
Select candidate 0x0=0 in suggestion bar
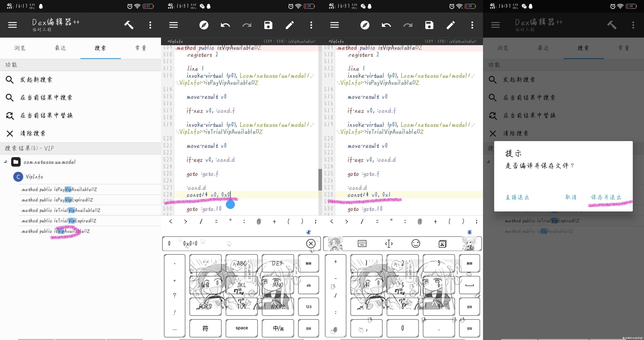click(190, 244)
